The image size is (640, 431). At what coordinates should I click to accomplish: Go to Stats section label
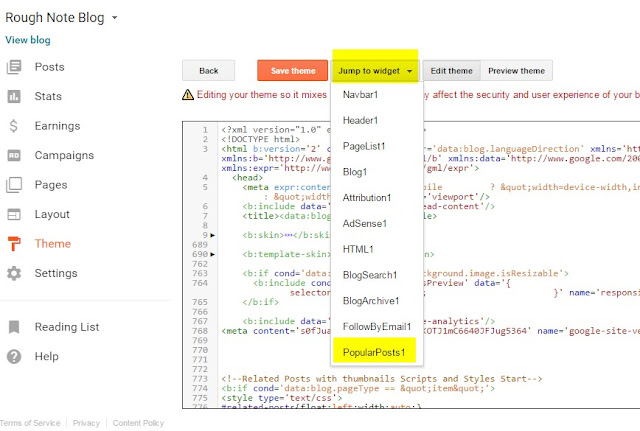(x=48, y=96)
